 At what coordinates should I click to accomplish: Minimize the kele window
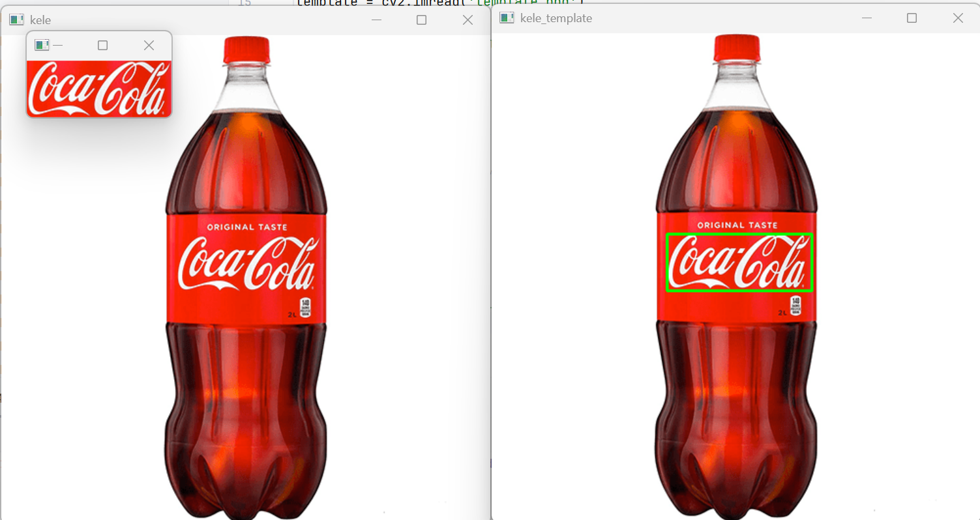376,20
